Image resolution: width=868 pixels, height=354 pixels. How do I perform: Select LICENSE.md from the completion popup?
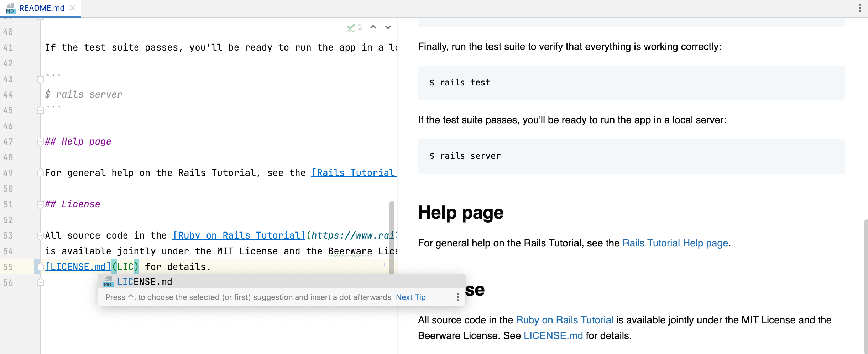pos(145,282)
